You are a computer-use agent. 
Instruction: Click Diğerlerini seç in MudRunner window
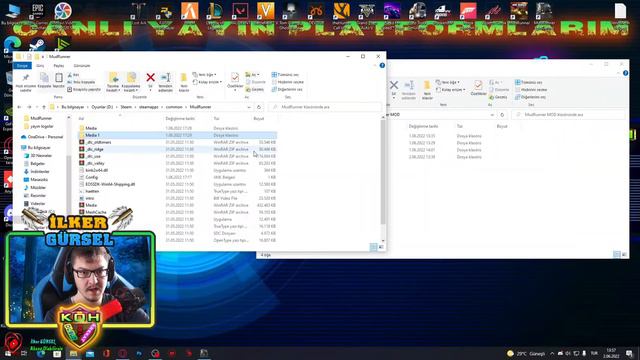point(287,89)
